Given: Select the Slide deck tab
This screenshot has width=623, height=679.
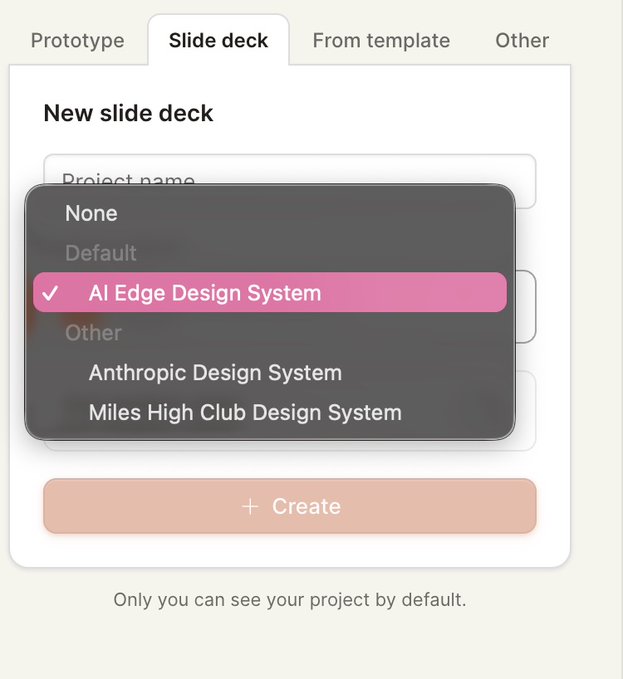Looking at the screenshot, I should pos(218,41).
